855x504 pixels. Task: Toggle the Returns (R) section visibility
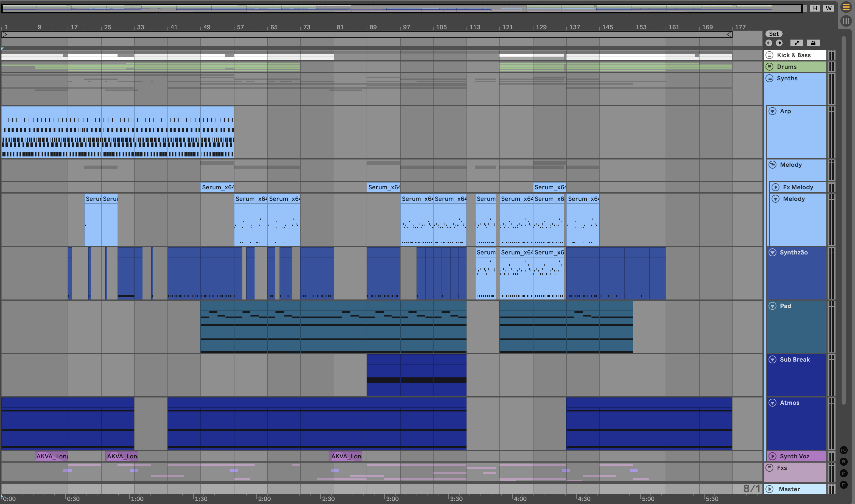coord(843,462)
